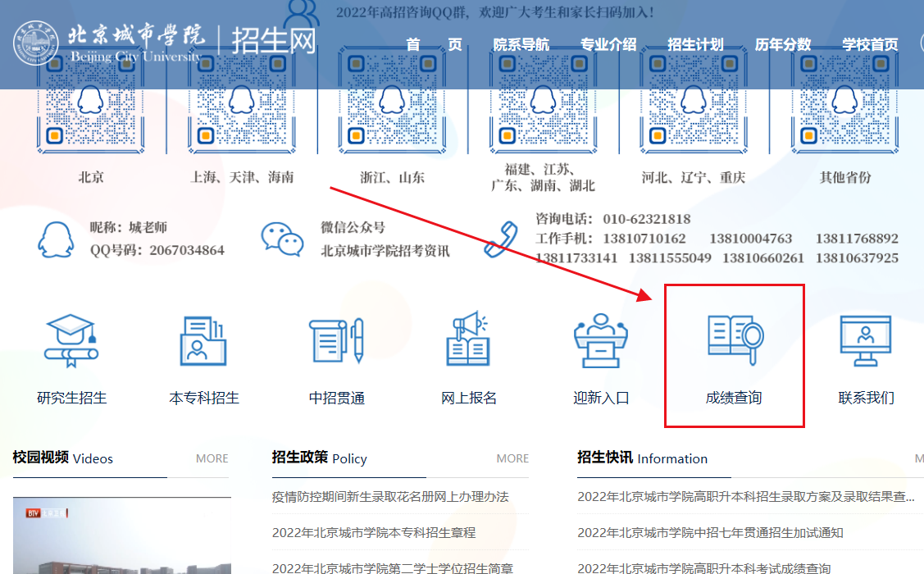Open the 本专科招生 folder icon
The image size is (924, 574).
(203, 340)
